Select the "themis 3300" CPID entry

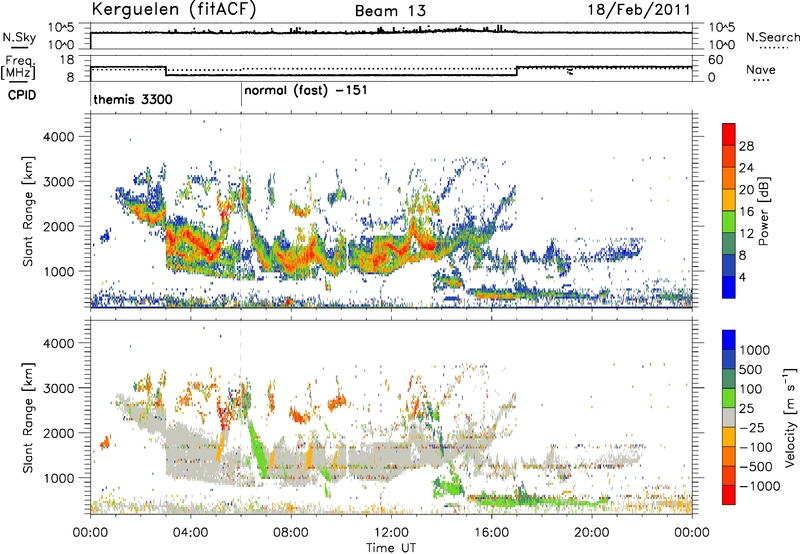click(x=133, y=99)
